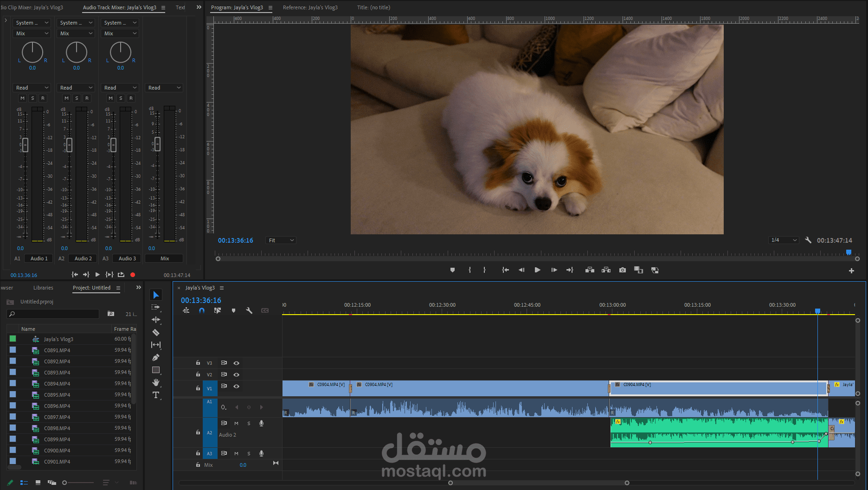Select the Razor tool
Screen dimensions: 868x490
pyautogui.click(x=156, y=332)
